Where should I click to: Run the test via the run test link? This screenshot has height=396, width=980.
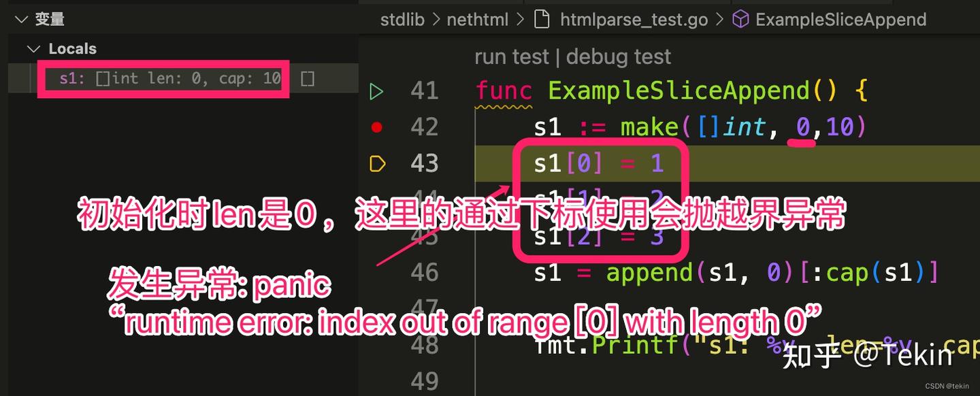coord(512,56)
